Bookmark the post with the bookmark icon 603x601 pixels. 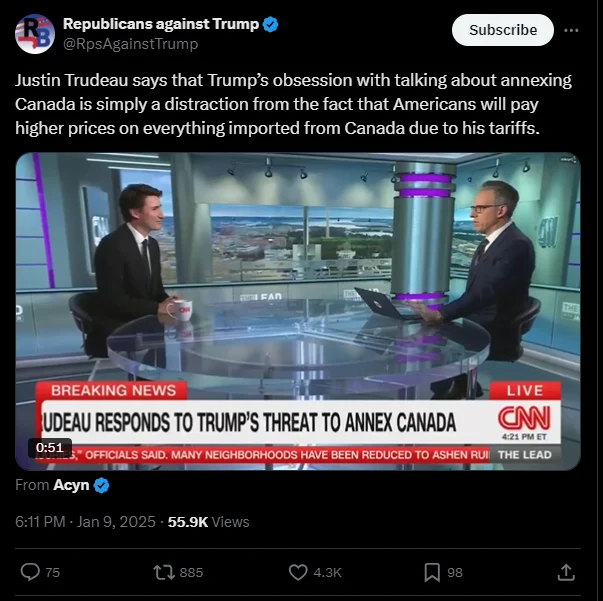coord(432,572)
